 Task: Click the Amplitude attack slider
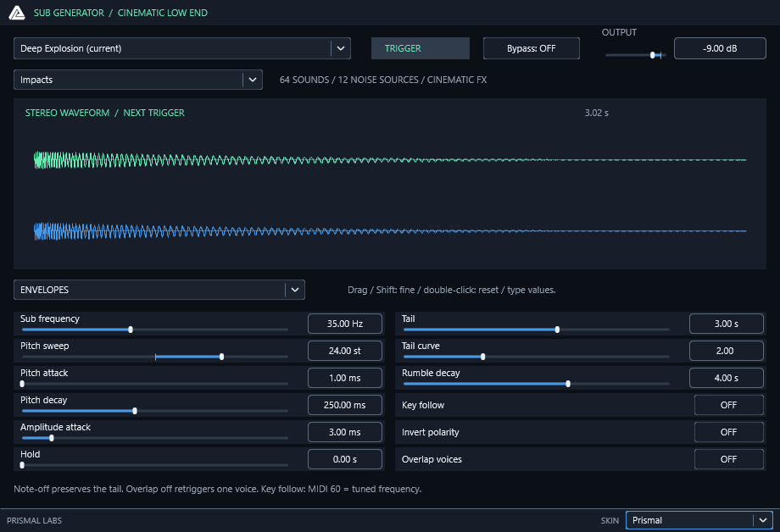[x=154, y=438]
